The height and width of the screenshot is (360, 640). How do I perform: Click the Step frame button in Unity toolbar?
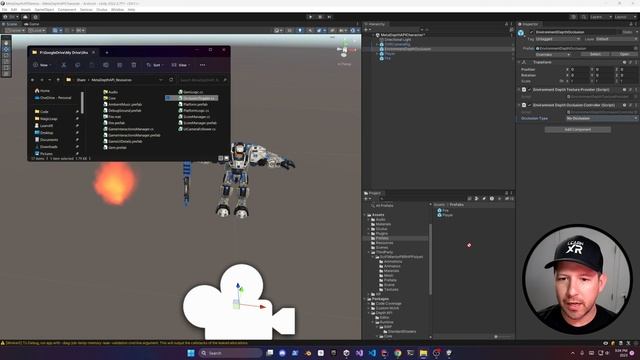tap(329, 17)
